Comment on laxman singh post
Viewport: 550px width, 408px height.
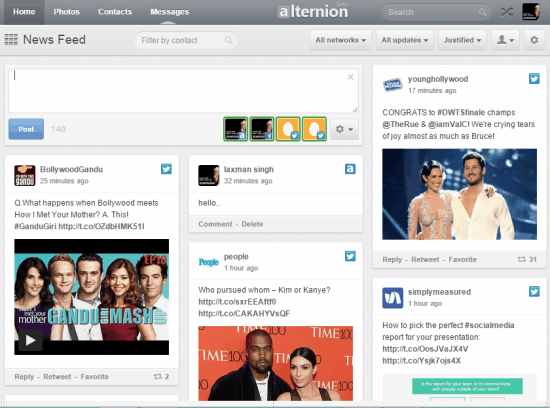click(x=215, y=224)
